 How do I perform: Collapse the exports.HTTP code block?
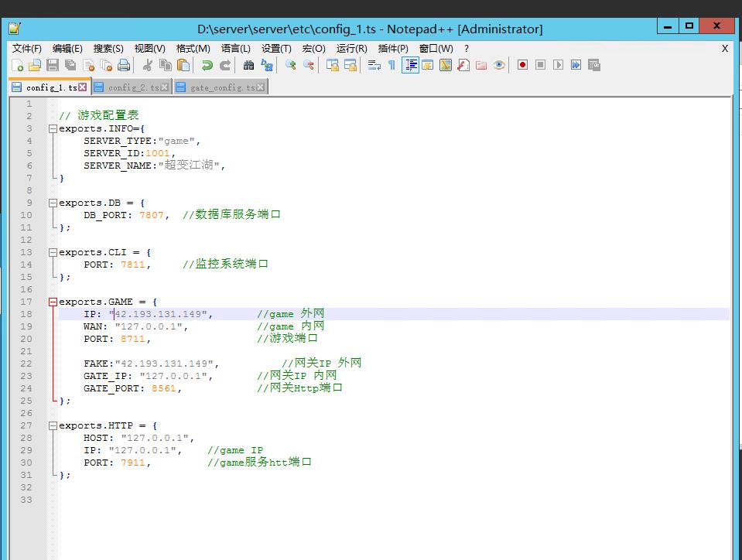53,425
